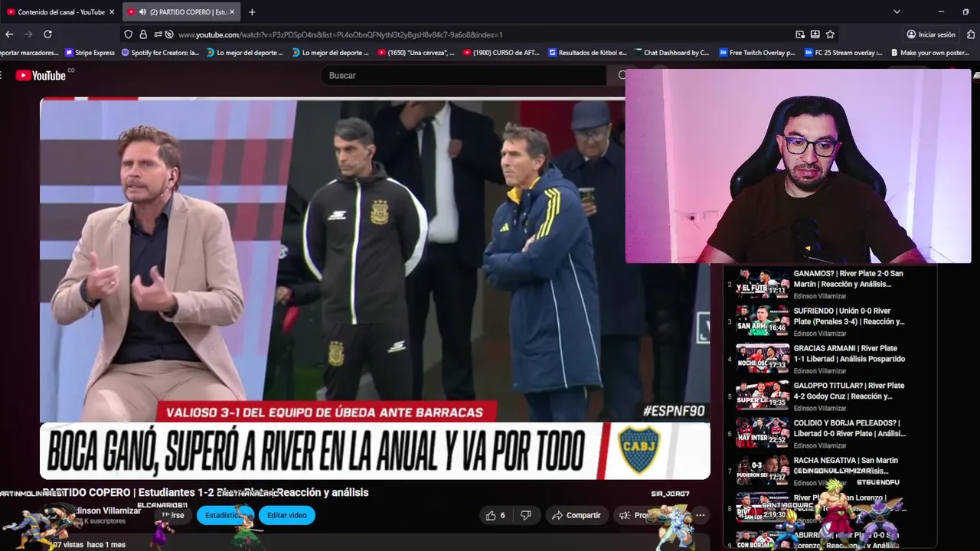Open the Una cerveza bookmark

(416, 53)
